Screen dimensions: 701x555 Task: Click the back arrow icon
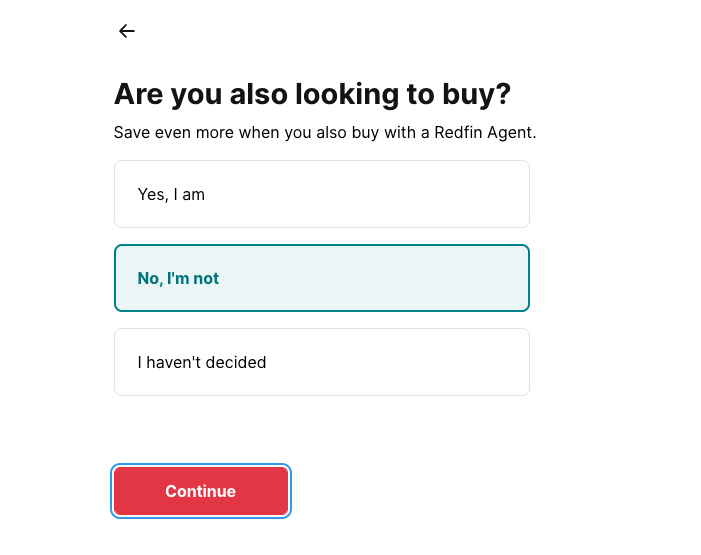(x=126, y=31)
